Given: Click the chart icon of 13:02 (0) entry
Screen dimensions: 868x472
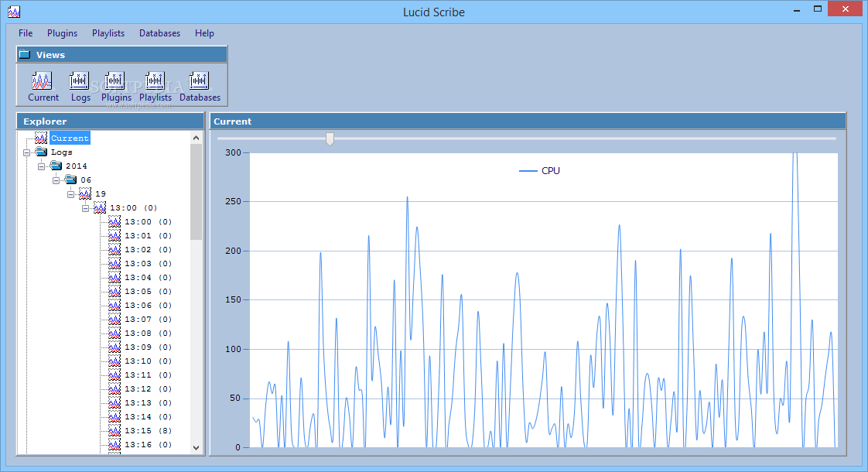Looking at the screenshot, I should coord(114,249).
